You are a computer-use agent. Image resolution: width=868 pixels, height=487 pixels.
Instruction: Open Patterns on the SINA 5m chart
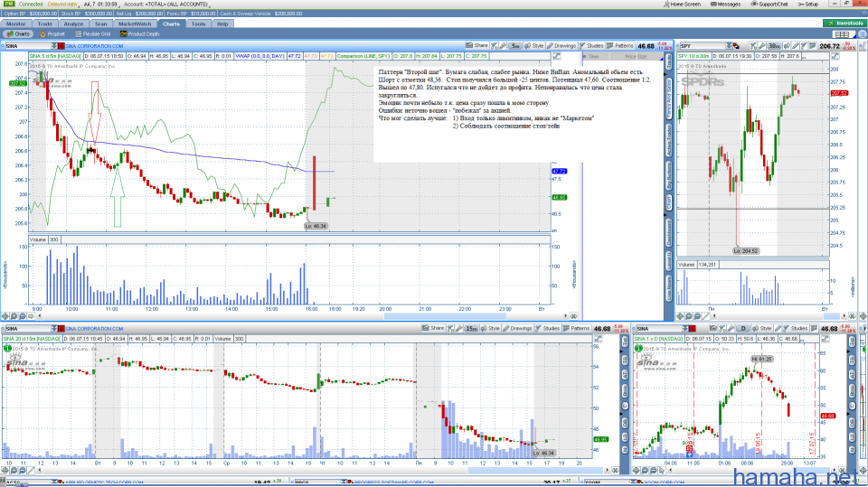620,46
